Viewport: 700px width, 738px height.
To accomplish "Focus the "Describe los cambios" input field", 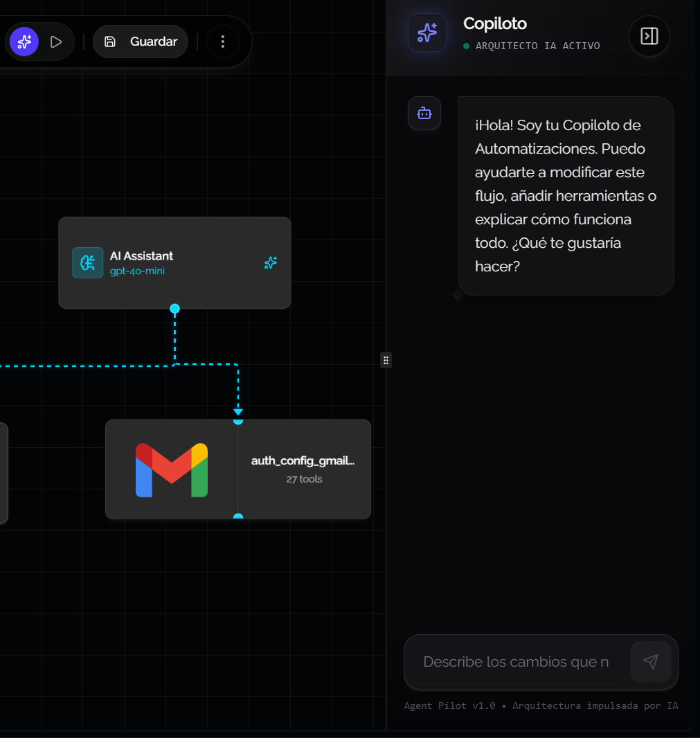I will tap(516, 662).
